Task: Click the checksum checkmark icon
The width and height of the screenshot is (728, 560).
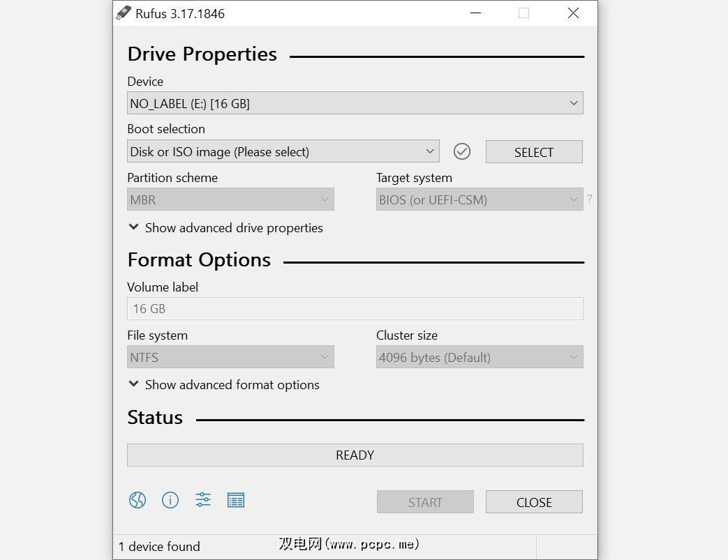Action: point(462,151)
